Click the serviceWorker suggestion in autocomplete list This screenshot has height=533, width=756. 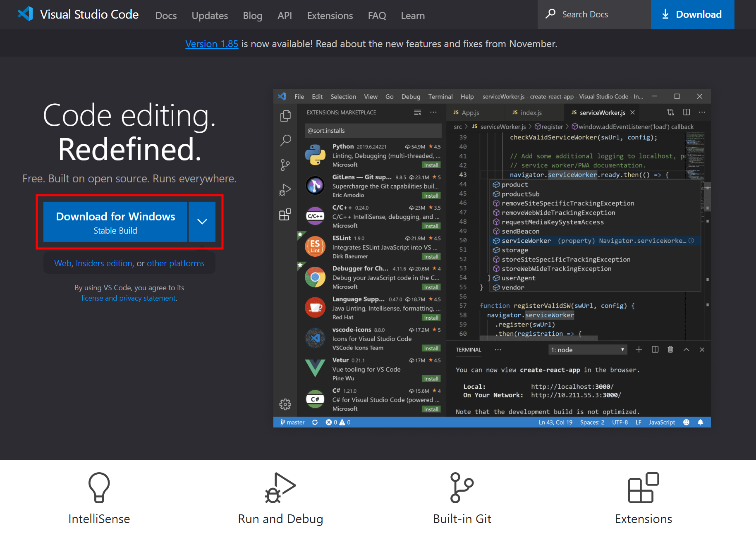point(595,241)
